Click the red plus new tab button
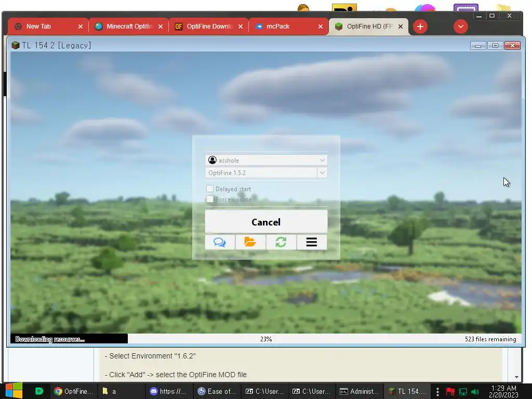This screenshot has width=532, height=399. coord(420,26)
